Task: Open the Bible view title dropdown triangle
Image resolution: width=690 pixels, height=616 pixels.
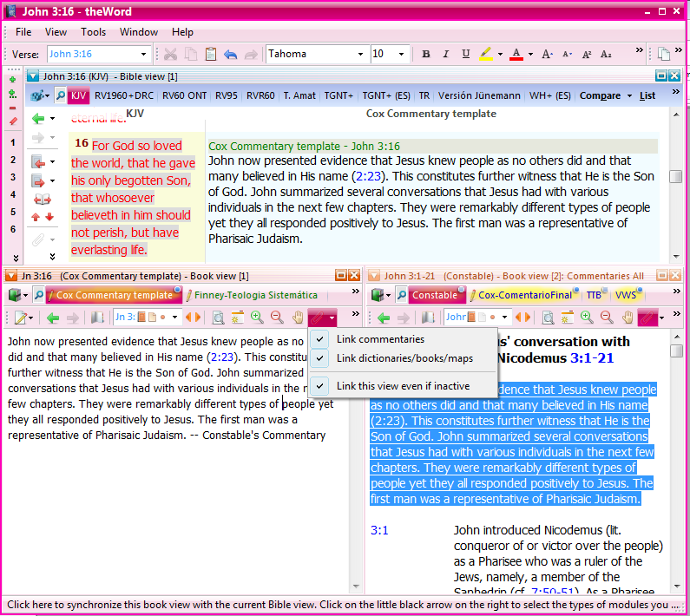Action: pos(33,76)
